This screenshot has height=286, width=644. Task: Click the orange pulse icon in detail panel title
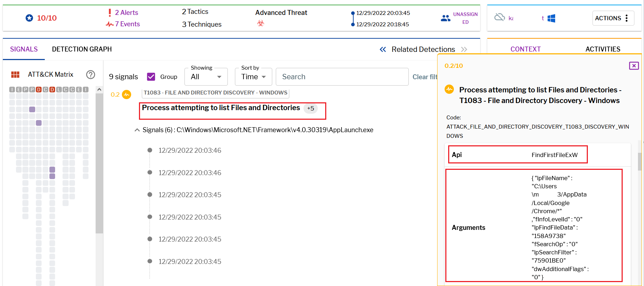pos(449,89)
